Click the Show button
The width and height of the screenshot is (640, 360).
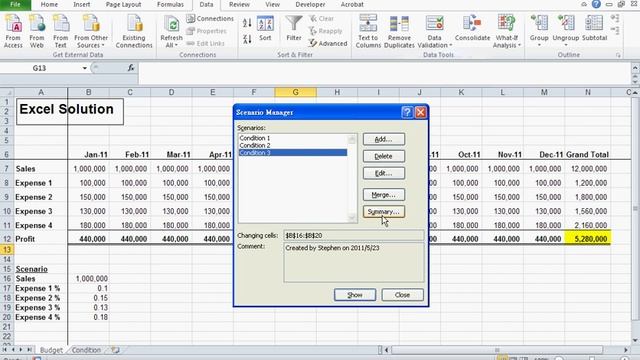tap(355, 295)
